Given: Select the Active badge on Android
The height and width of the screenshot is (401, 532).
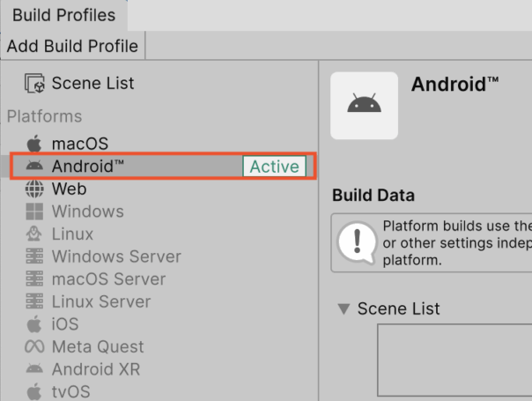Looking at the screenshot, I should coord(274,166).
